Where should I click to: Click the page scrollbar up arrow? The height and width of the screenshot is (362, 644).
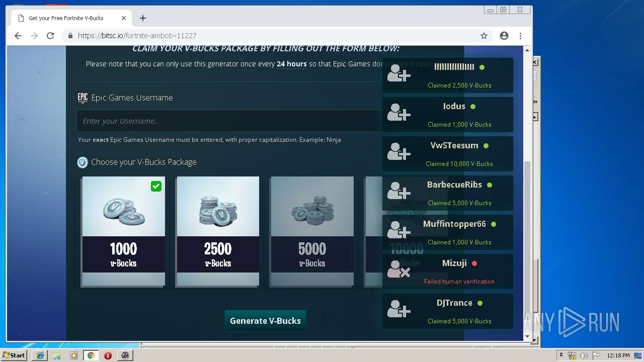pos(527,50)
